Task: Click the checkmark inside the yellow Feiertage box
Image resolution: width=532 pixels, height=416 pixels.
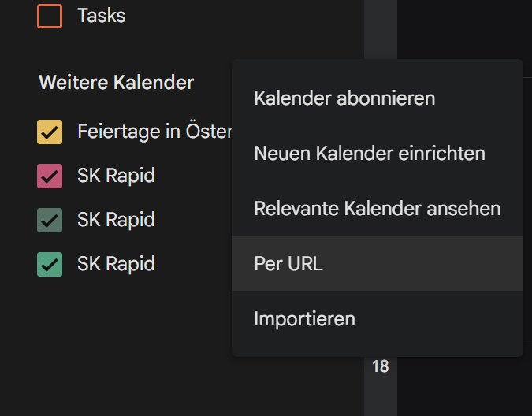Action: (50, 132)
